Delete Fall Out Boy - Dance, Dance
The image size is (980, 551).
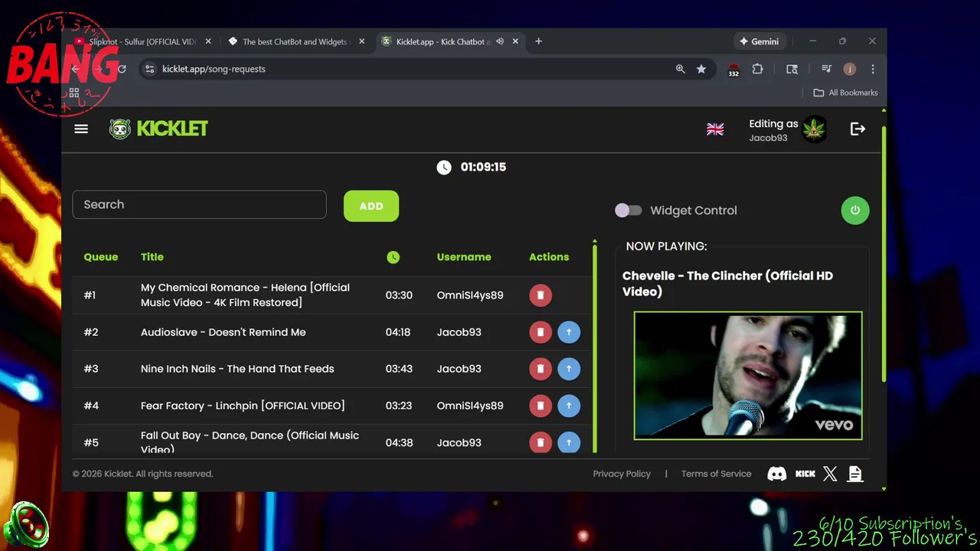(x=541, y=442)
